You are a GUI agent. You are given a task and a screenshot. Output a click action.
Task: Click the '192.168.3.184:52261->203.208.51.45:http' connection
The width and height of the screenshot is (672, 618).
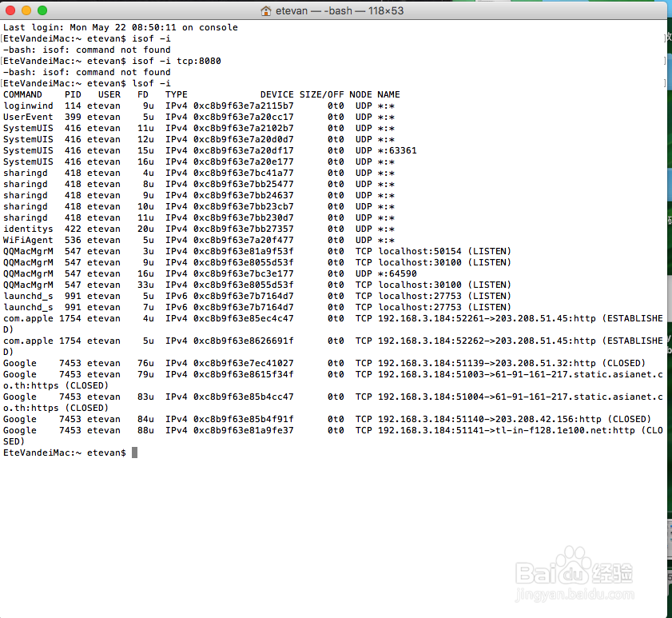(487, 318)
